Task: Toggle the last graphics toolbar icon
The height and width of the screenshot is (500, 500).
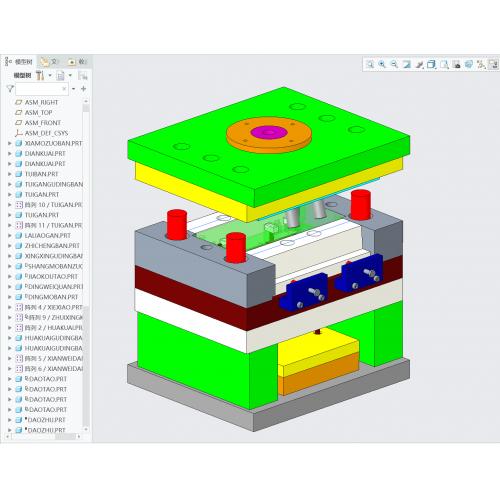Action: coord(493,64)
